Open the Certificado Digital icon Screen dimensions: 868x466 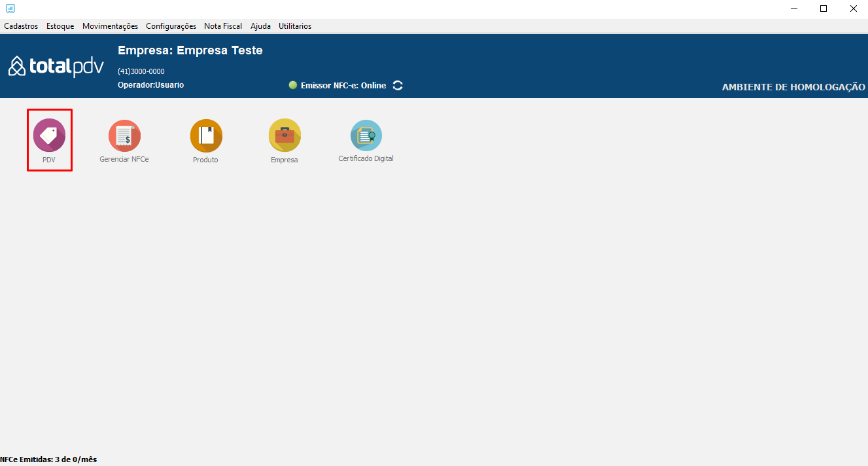click(366, 135)
